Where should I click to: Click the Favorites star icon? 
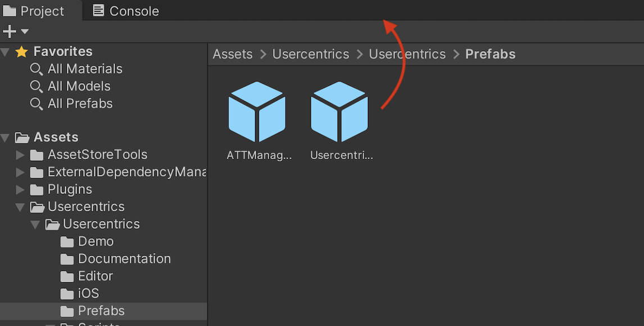[x=21, y=52]
